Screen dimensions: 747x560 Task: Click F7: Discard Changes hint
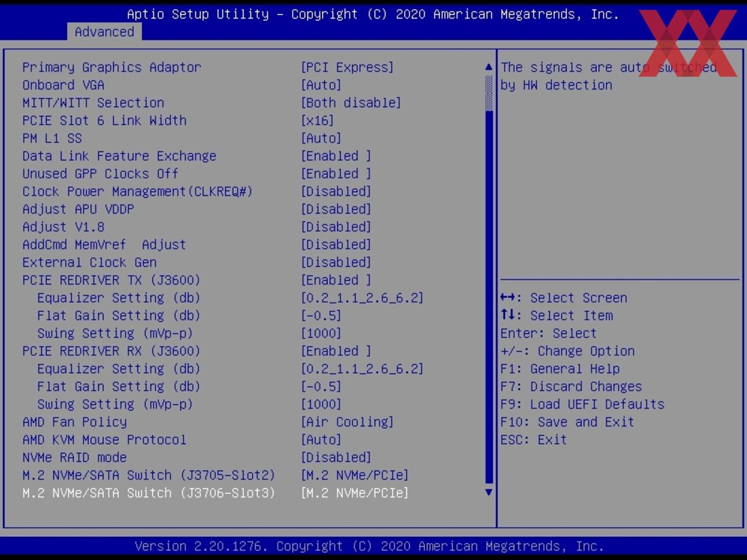coord(571,387)
